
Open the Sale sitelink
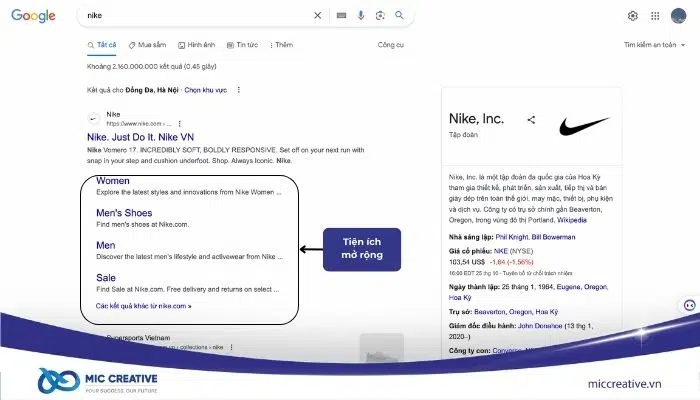[x=106, y=278]
